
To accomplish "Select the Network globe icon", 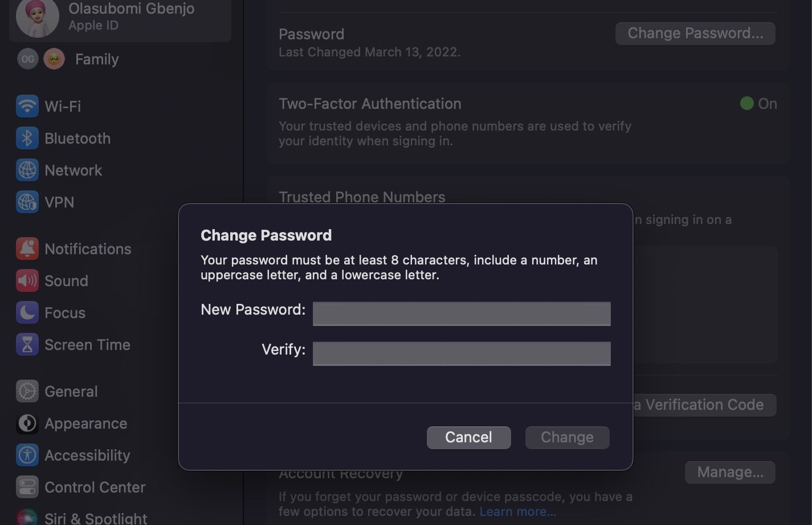I will point(27,170).
